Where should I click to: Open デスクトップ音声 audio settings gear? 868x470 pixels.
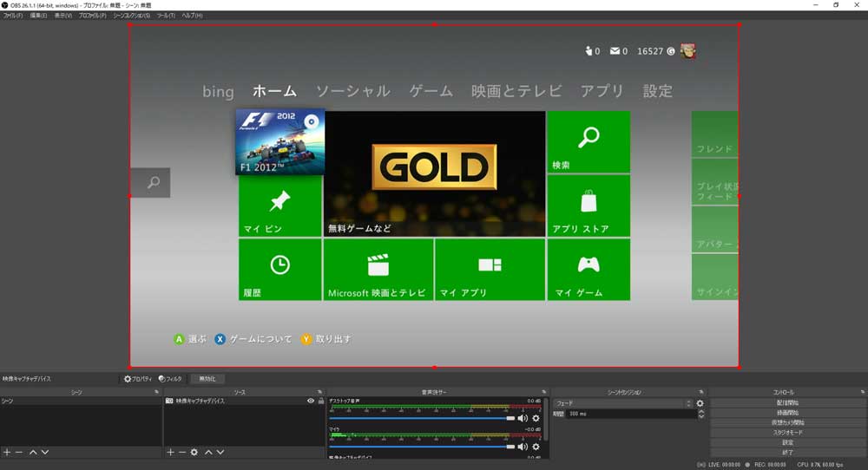[x=536, y=418]
